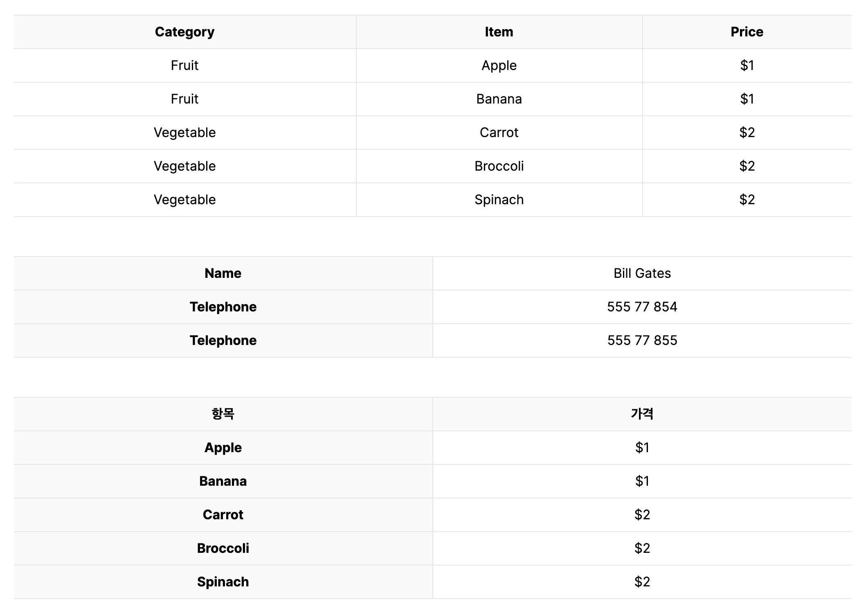Click the Carrot cell in first table
The width and height of the screenshot is (868, 613).
pyautogui.click(x=499, y=133)
